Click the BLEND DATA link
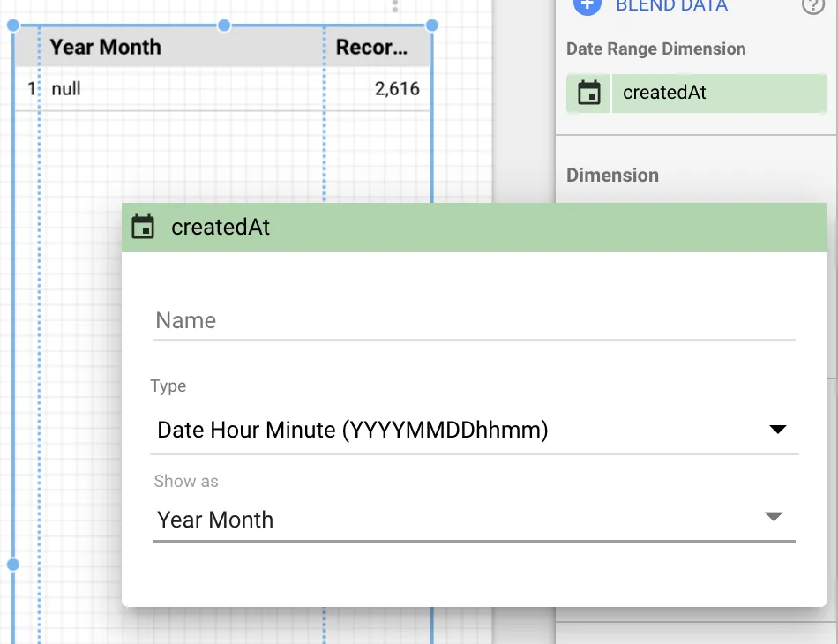This screenshot has width=838, height=644. [671, 6]
